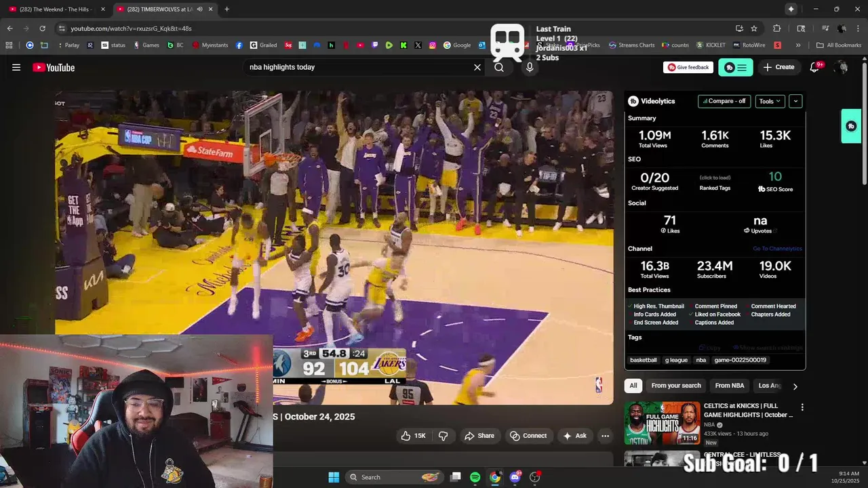Expand Videolytics Tools dropdown
Screen dimensions: 868x488
(x=770, y=101)
